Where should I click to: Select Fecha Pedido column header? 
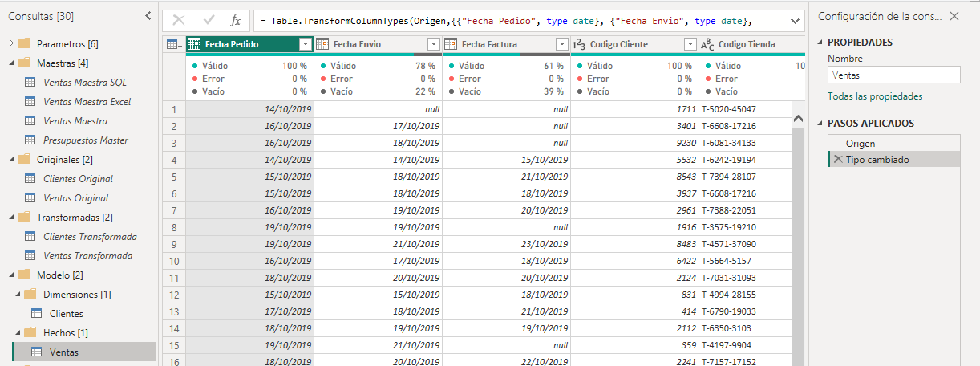click(x=249, y=44)
